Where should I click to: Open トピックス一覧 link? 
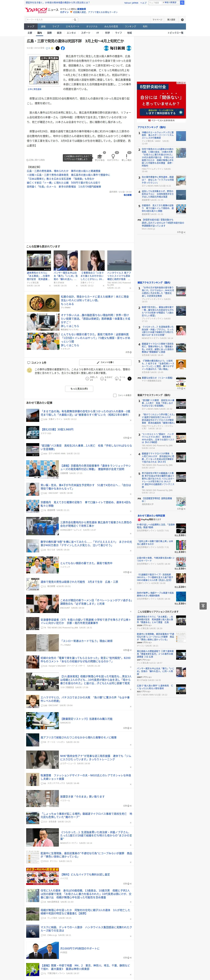point(175,33)
